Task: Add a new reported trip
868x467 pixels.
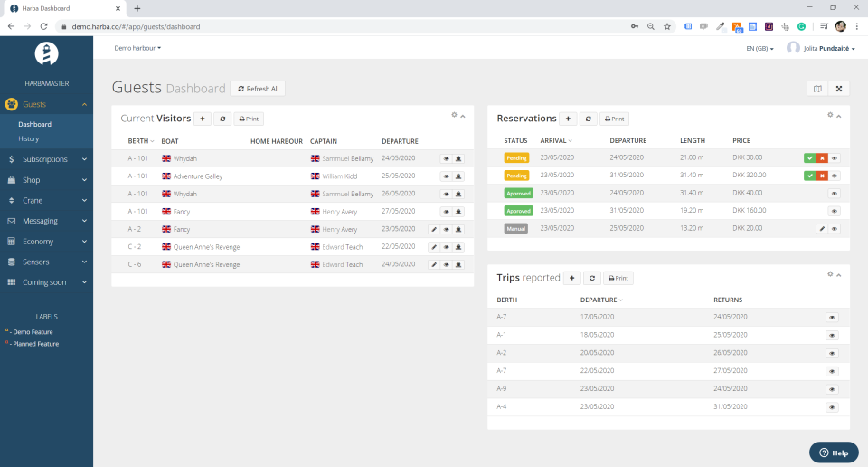Action: [571, 278]
